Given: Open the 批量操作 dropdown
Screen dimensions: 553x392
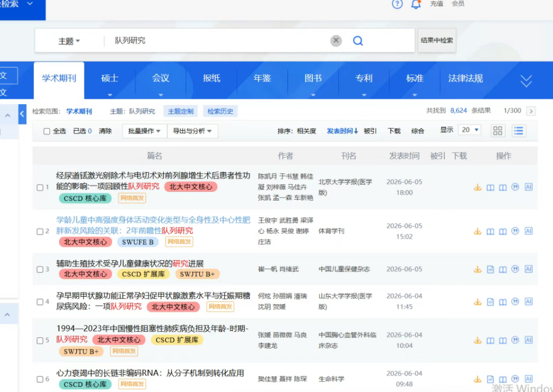Looking at the screenshot, I should (144, 131).
